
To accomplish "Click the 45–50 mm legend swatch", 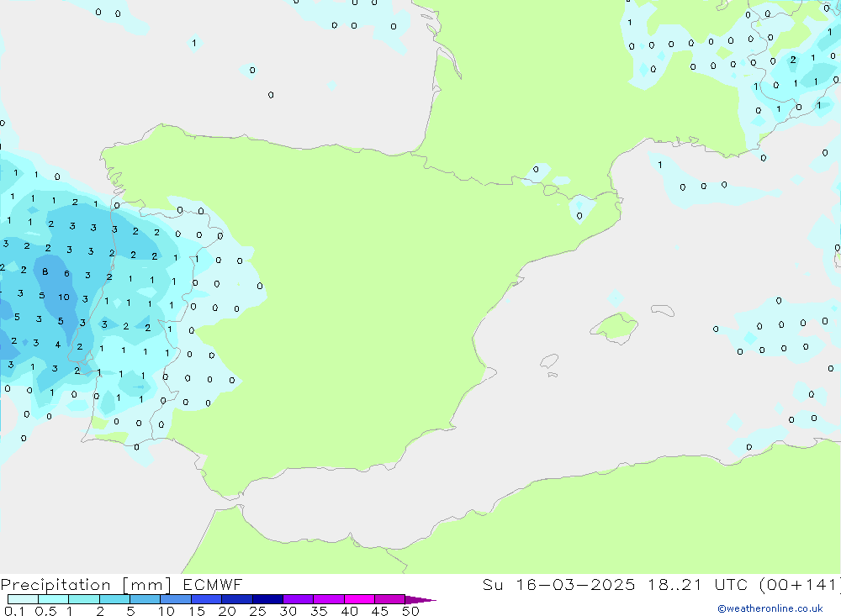I will point(390,599).
